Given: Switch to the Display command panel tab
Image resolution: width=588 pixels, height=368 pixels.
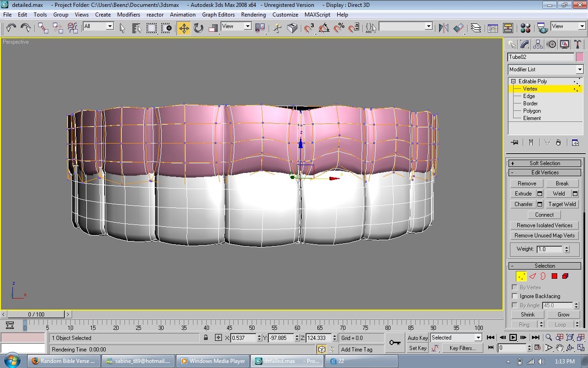Looking at the screenshot, I should click(x=565, y=44).
